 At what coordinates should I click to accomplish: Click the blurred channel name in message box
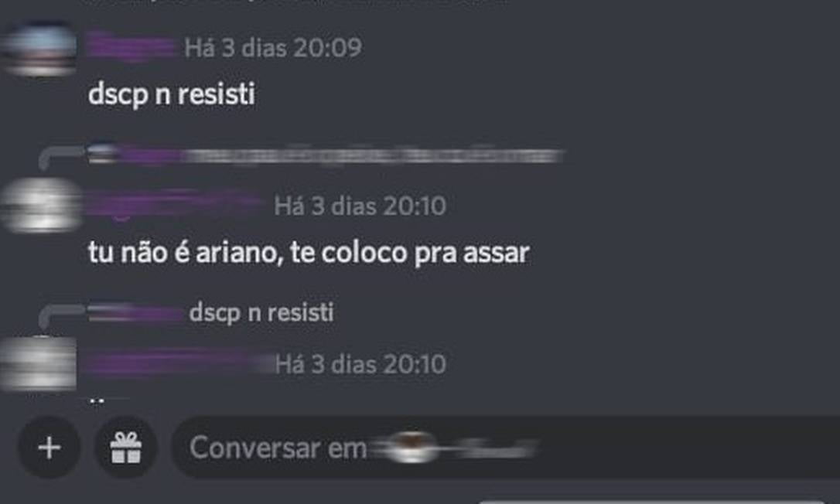452,448
